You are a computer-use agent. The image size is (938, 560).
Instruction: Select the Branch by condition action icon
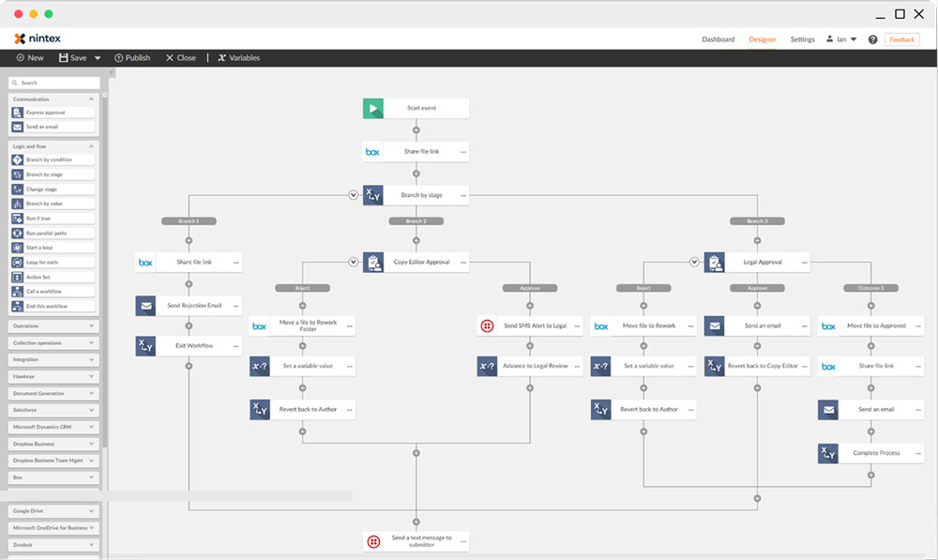tap(16, 159)
